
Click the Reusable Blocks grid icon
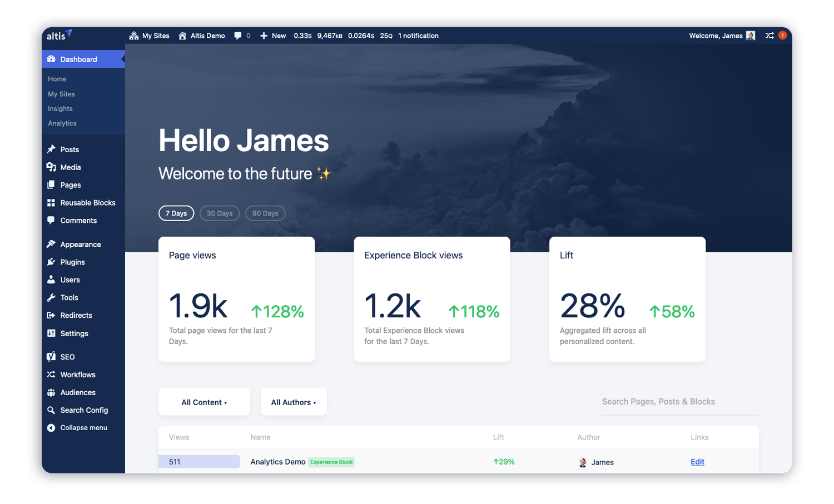[x=51, y=203]
